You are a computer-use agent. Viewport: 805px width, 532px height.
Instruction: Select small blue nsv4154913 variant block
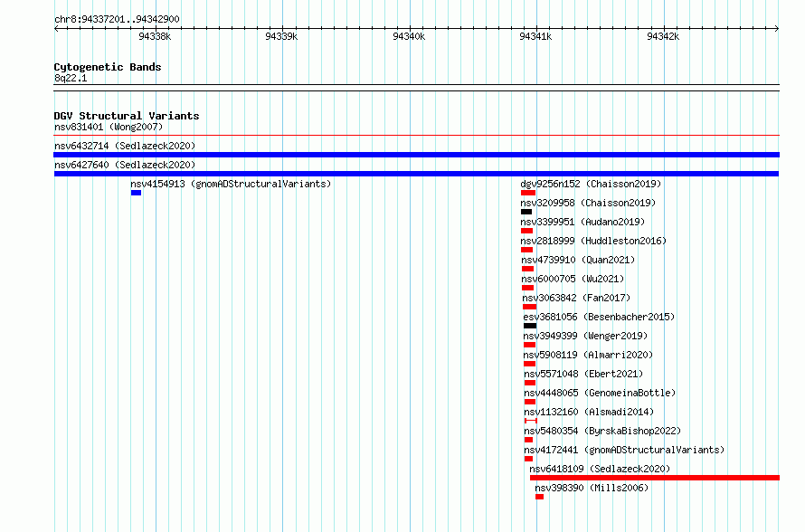point(136,193)
